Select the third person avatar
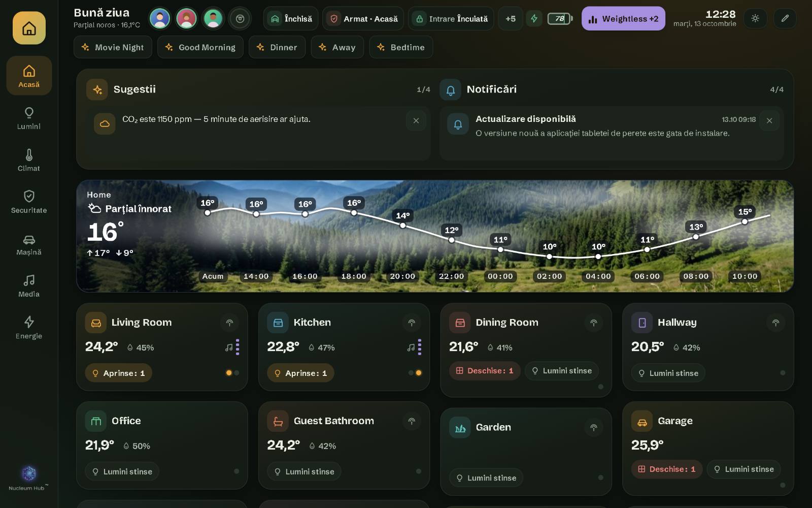 [x=213, y=19]
